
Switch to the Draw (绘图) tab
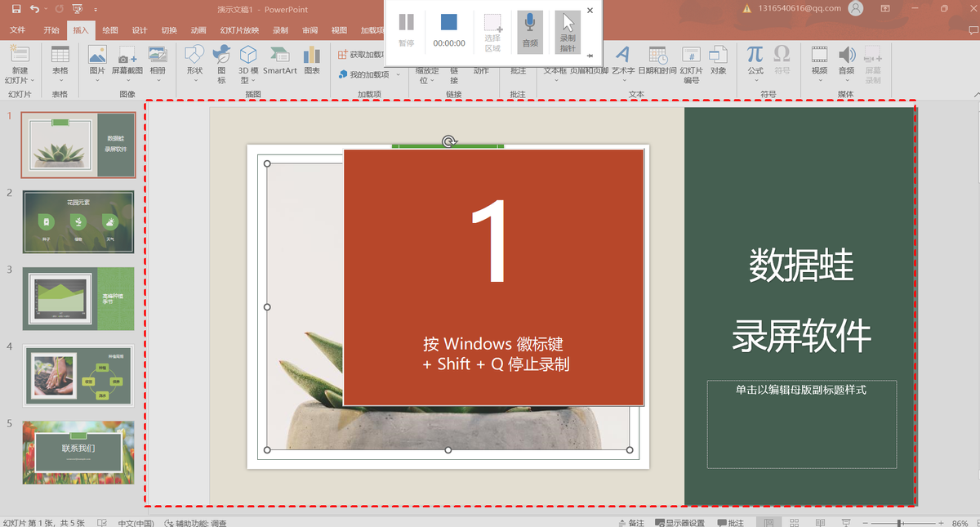point(110,30)
